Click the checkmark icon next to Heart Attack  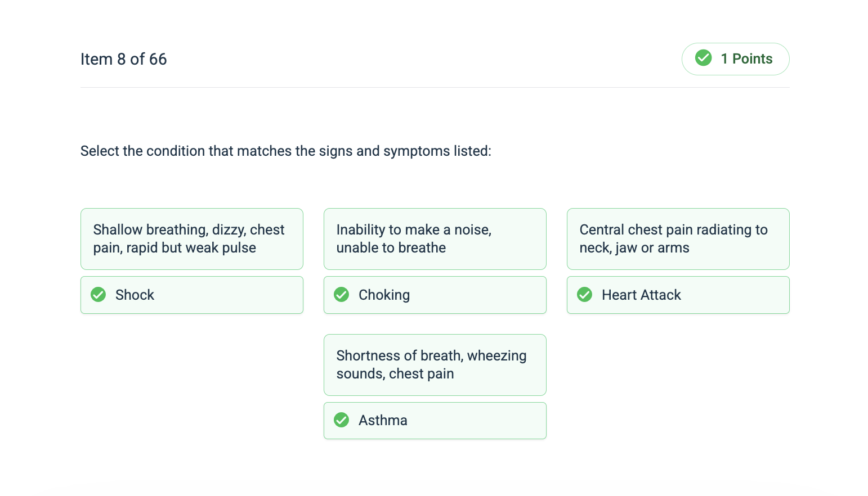[x=585, y=295]
